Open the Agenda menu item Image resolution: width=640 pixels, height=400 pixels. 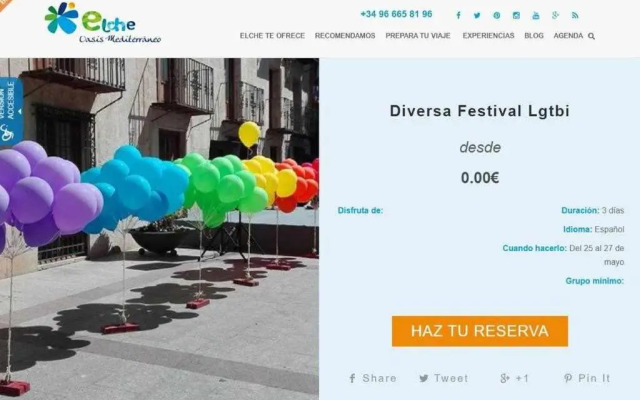(568, 36)
